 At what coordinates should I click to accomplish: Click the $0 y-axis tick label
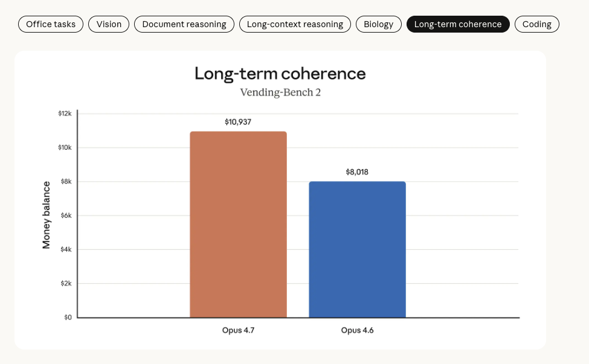[68, 318]
